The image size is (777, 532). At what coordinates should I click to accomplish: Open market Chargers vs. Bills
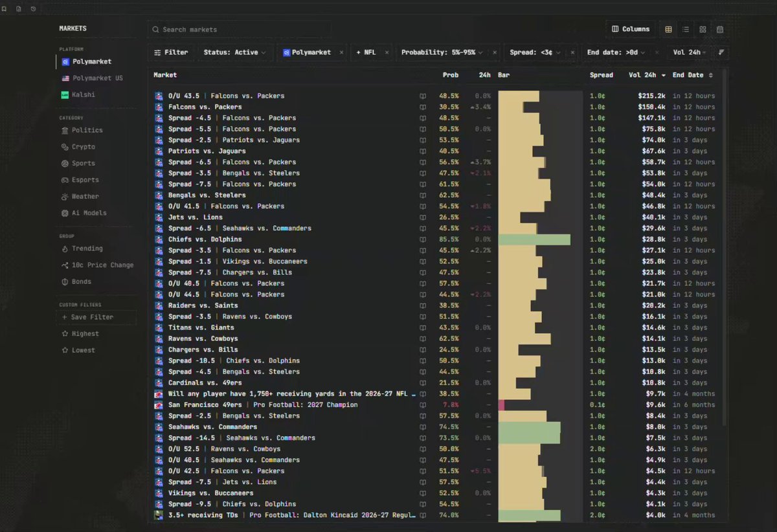click(203, 349)
